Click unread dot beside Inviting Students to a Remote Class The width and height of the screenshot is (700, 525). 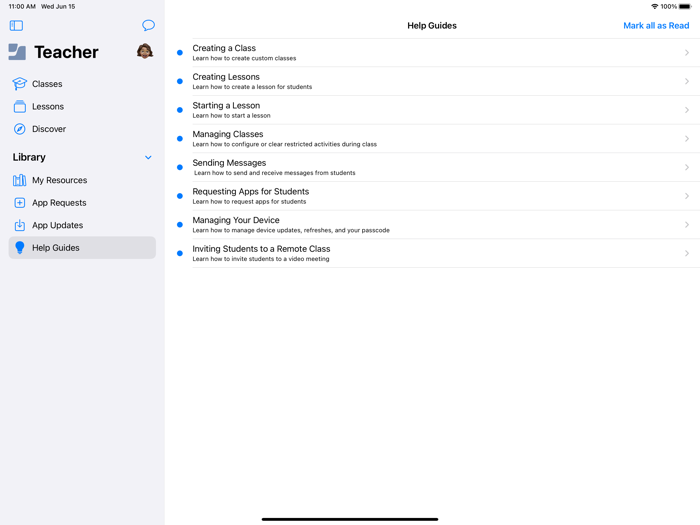coord(179,253)
